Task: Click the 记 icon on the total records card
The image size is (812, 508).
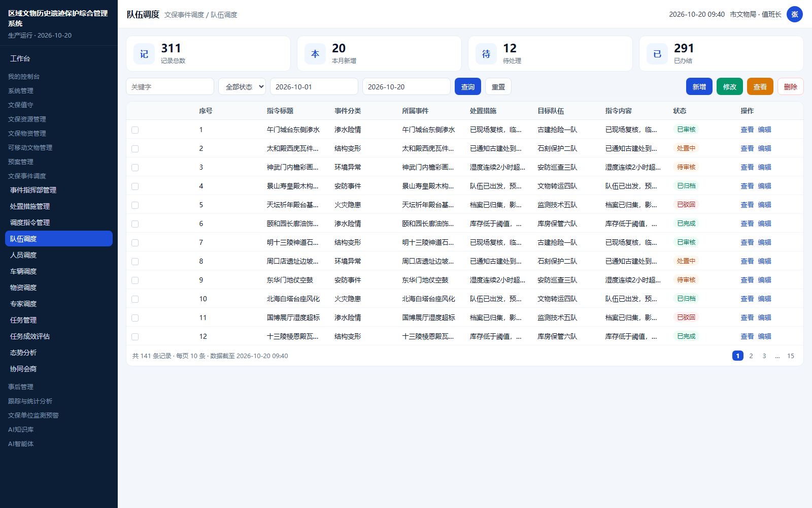Action: pyautogui.click(x=144, y=54)
